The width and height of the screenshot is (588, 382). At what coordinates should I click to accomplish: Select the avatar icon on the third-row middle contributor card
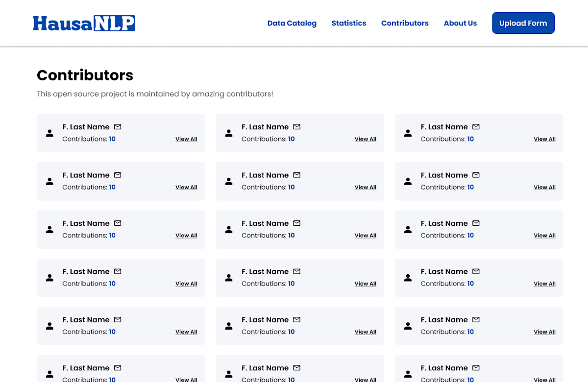[x=229, y=229]
